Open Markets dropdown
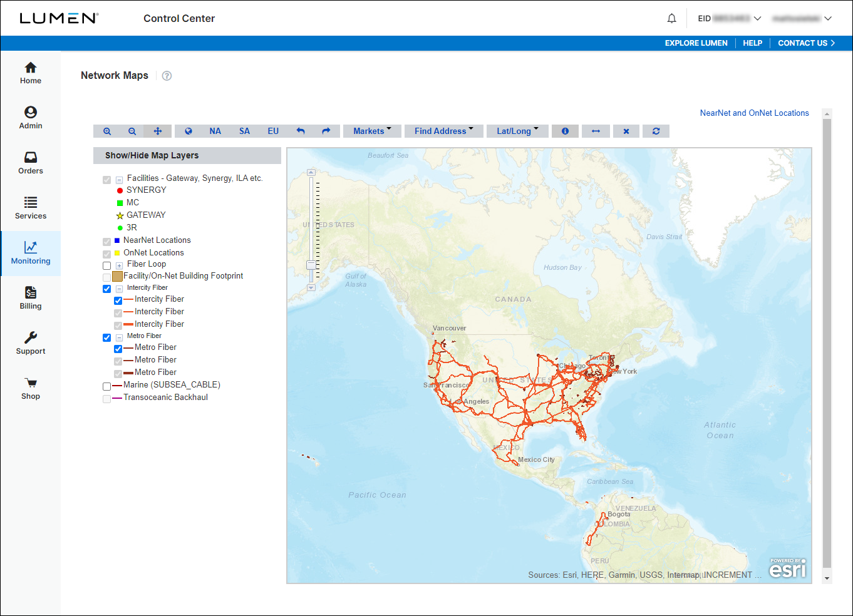Screen dimensions: 853x616 pos(372,131)
